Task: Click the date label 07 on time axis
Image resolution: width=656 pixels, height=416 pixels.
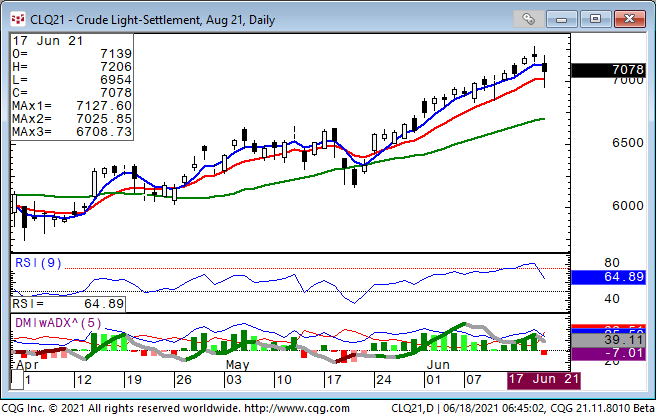Action: click(474, 380)
